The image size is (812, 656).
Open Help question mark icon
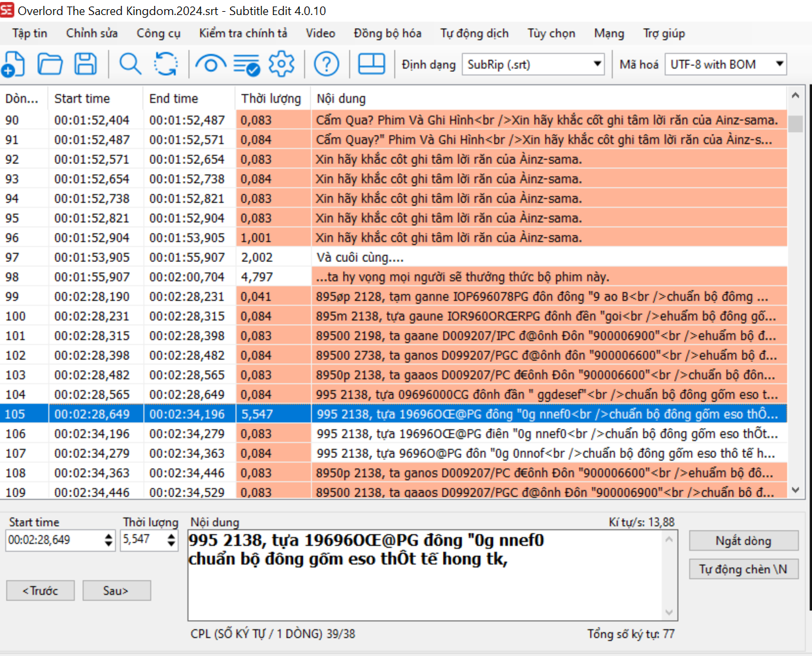327,64
